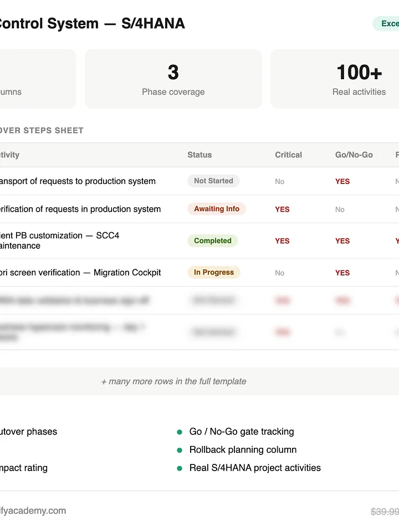Click Critical YES in the Awaiting Info row

click(x=282, y=209)
